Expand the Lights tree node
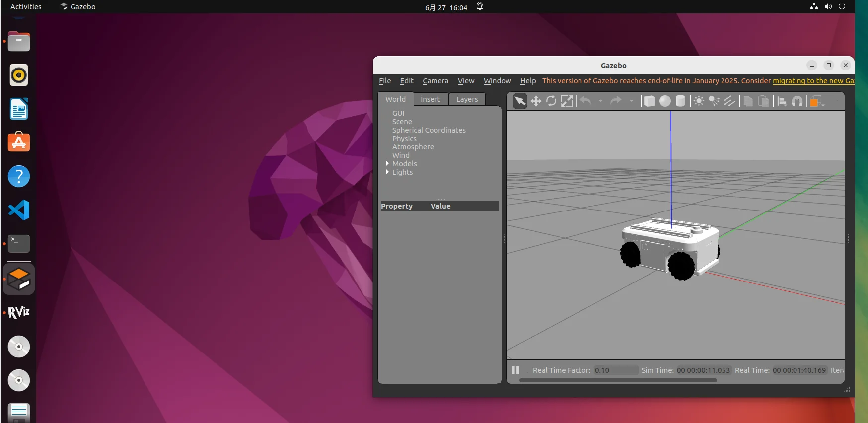The image size is (868, 423). 387,172
